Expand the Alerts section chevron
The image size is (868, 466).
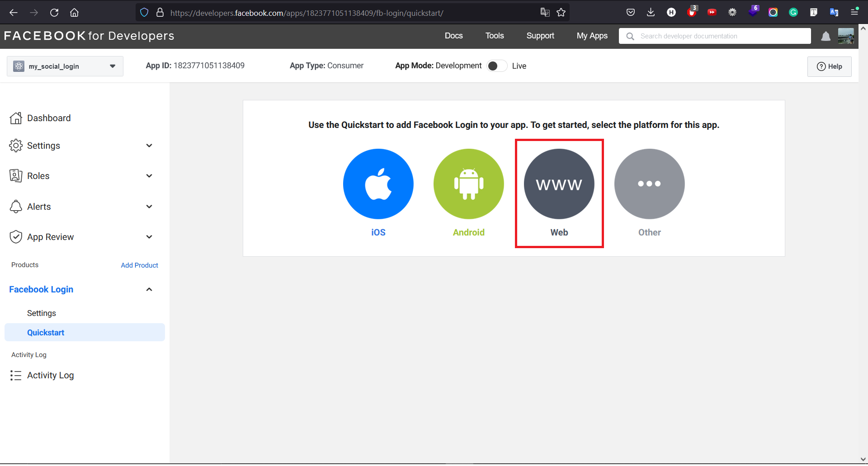[149, 207]
